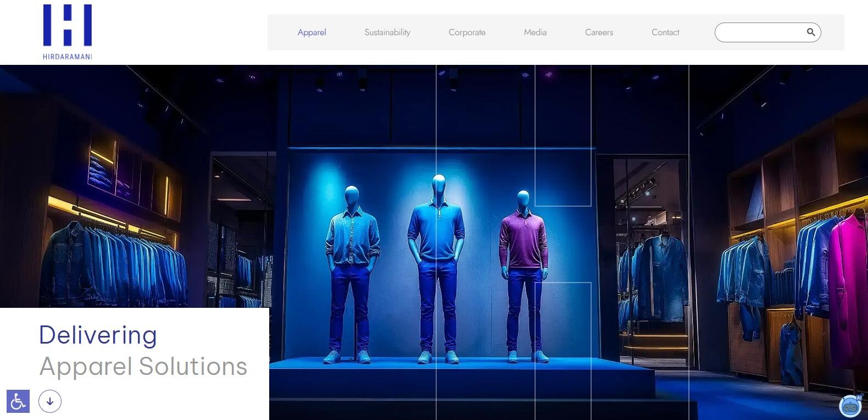Select Corporate in the navigation bar
868x420 pixels.
466,32
